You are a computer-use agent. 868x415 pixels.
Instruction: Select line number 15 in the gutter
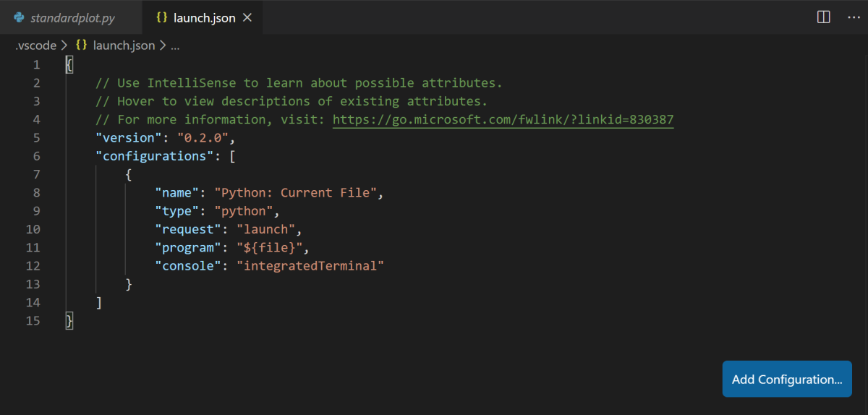click(x=33, y=321)
